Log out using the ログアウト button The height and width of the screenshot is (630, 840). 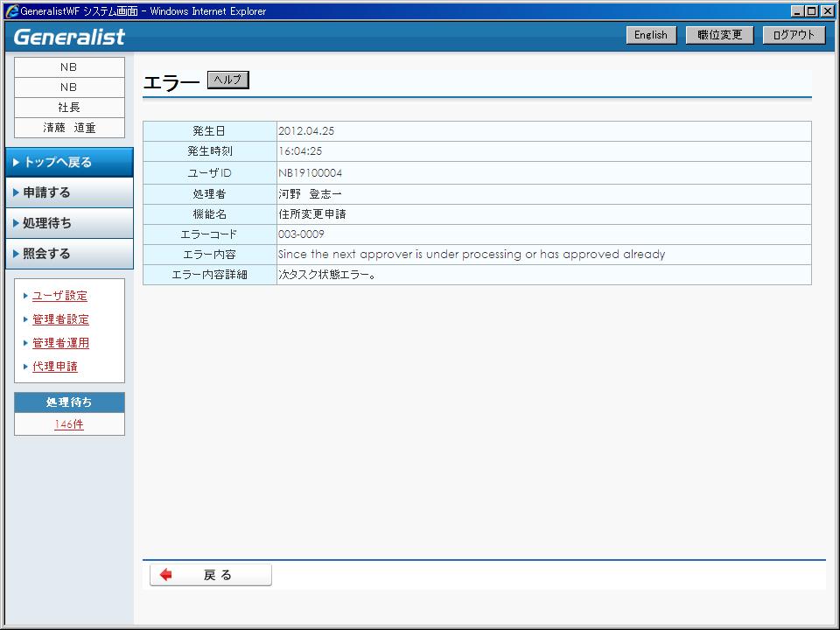(794, 35)
